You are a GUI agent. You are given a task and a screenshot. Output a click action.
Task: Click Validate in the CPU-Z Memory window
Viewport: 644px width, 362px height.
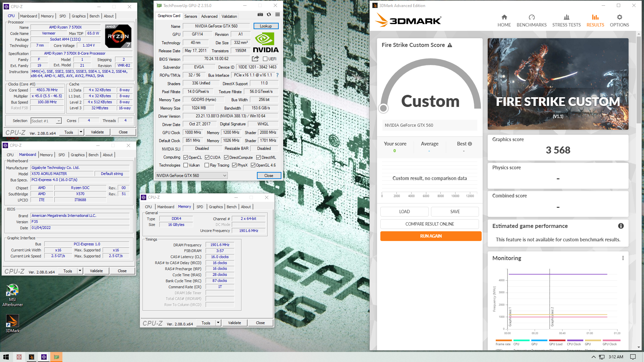[234, 323]
